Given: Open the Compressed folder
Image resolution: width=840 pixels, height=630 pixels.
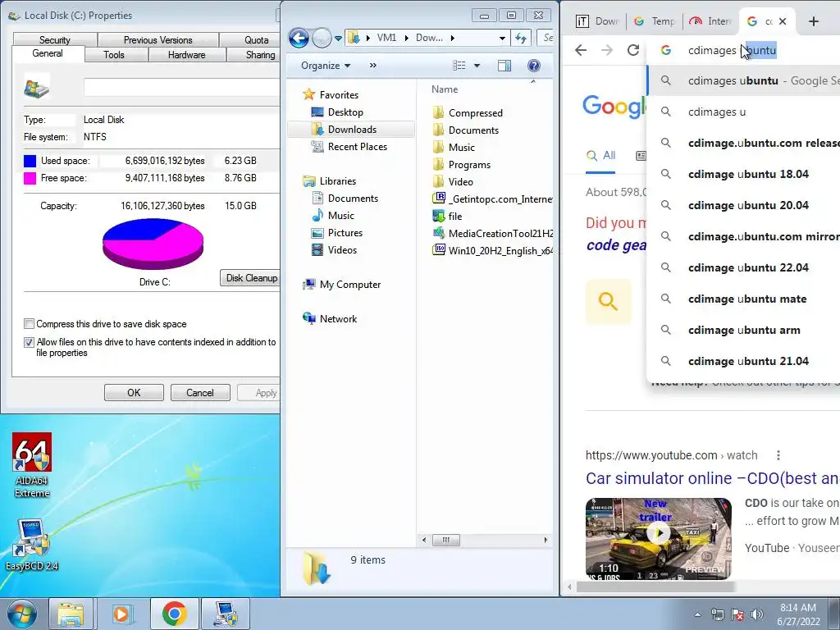Looking at the screenshot, I should point(468,112).
